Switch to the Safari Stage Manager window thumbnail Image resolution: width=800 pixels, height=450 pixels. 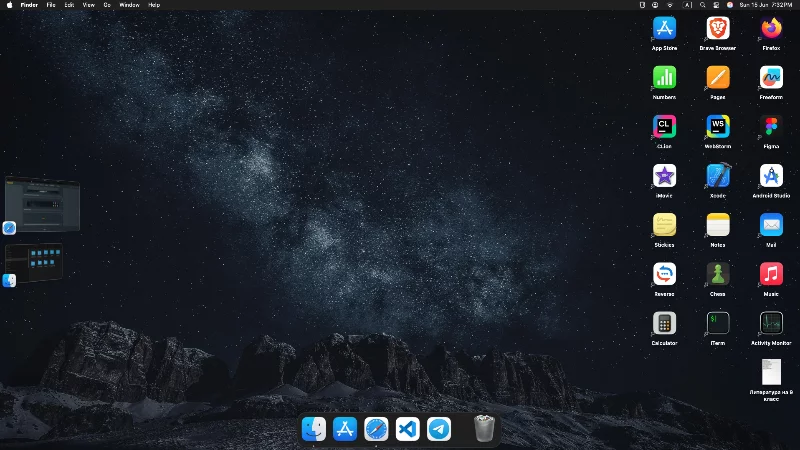(42, 204)
